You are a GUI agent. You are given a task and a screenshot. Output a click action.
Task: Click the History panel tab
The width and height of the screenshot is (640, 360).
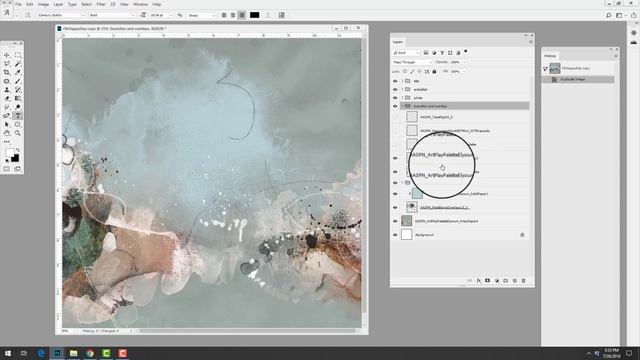pos(550,56)
